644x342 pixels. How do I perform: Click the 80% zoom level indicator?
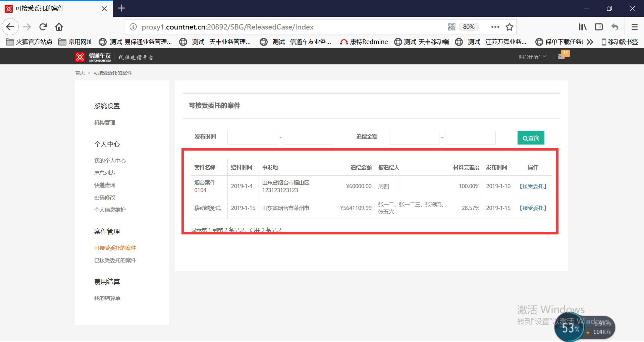[x=469, y=27]
